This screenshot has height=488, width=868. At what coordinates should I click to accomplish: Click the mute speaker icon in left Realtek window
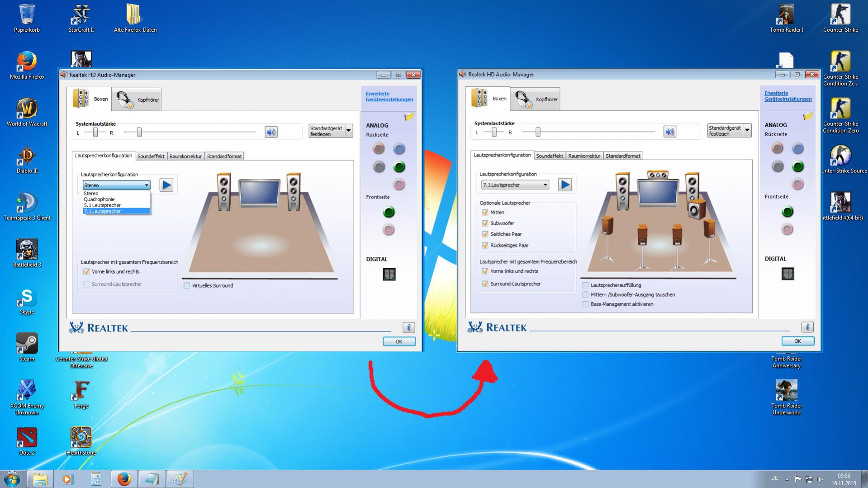(x=271, y=132)
